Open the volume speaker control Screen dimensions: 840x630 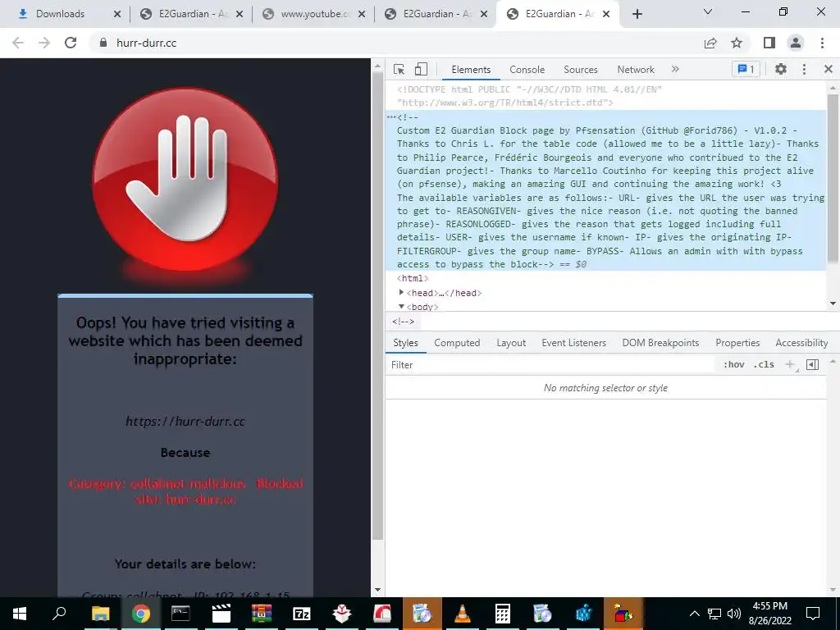(734, 614)
